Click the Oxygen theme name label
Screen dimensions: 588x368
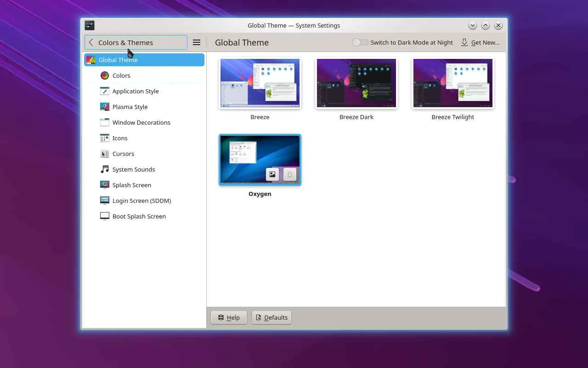(260, 194)
